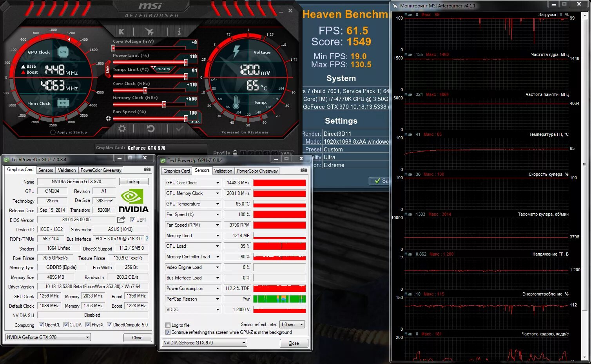The height and width of the screenshot is (364, 591).
Task: Toggle the PhysX checkbox
Action: pos(88,325)
